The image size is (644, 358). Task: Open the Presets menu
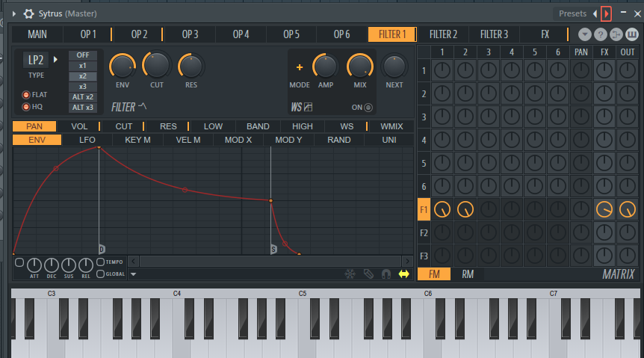(572, 13)
